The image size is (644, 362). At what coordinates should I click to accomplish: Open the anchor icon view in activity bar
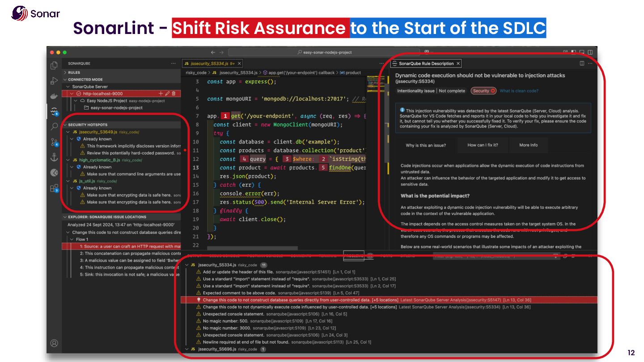54,157
